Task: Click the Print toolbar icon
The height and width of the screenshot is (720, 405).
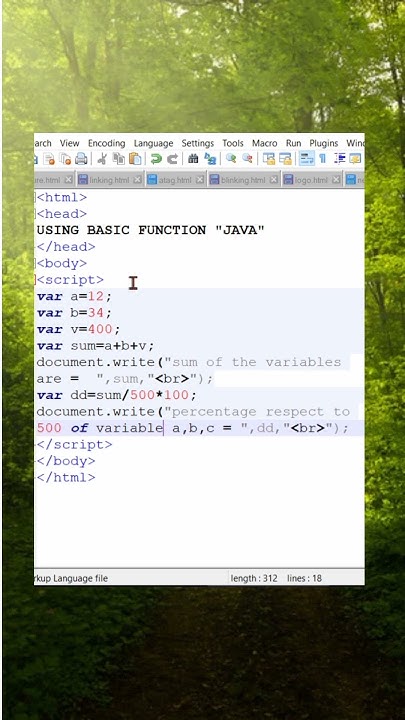Action: tap(81, 159)
